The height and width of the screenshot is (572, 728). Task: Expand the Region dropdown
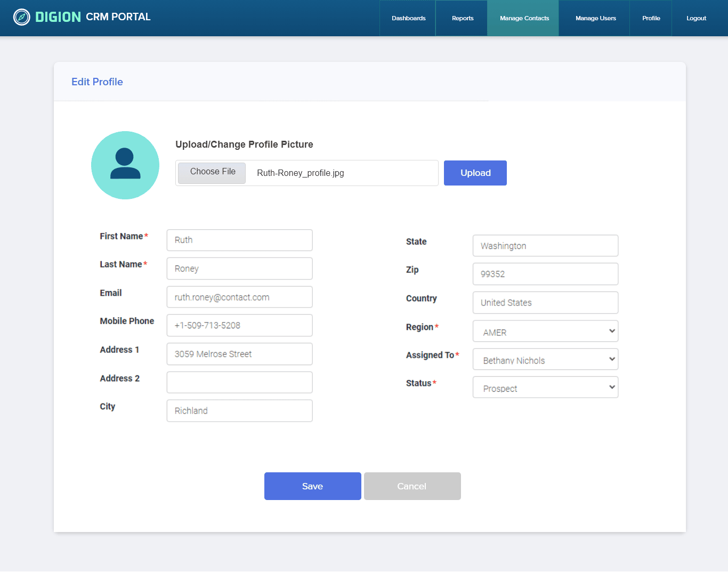545,331
